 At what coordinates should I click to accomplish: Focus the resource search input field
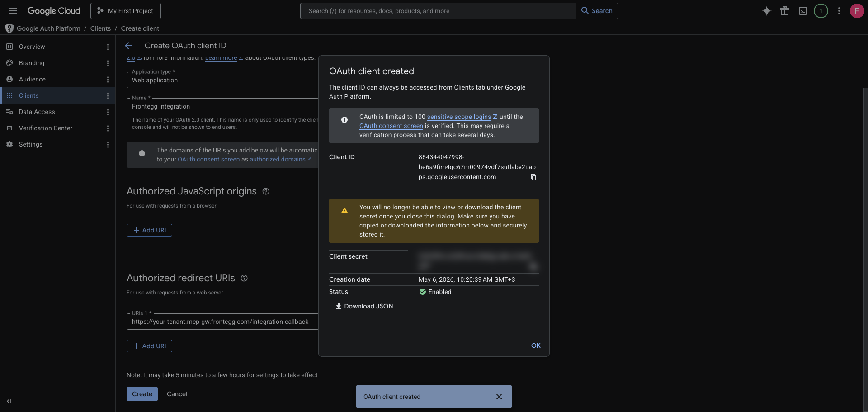point(438,11)
